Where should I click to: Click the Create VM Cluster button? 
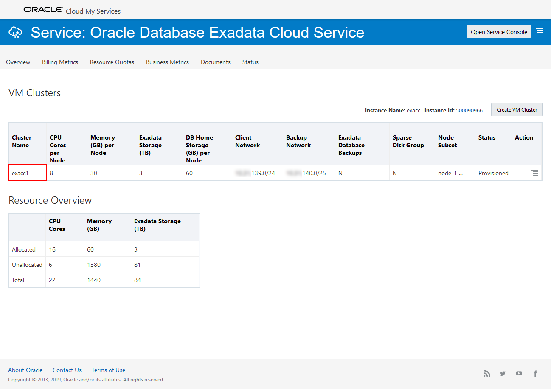tap(517, 109)
